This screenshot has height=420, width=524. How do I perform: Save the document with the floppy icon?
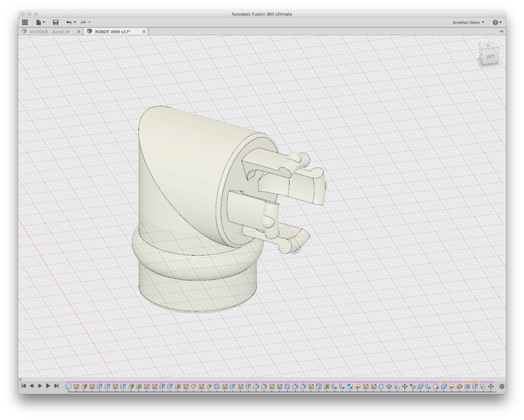(56, 22)
